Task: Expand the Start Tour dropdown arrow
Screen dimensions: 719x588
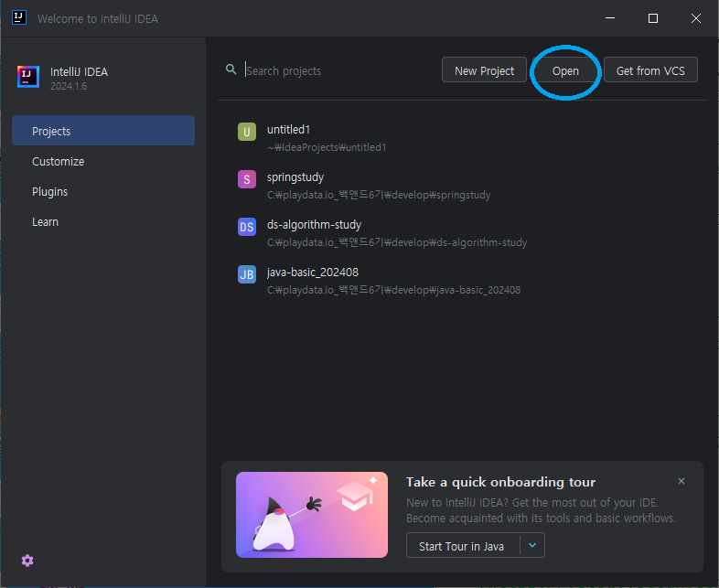Action: [x=532, y=545]
